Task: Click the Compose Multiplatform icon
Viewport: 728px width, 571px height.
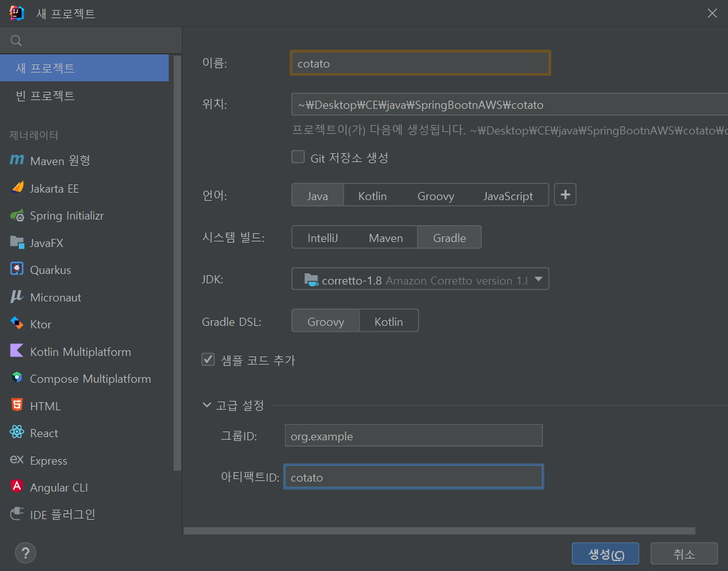Action: (17, 378)
